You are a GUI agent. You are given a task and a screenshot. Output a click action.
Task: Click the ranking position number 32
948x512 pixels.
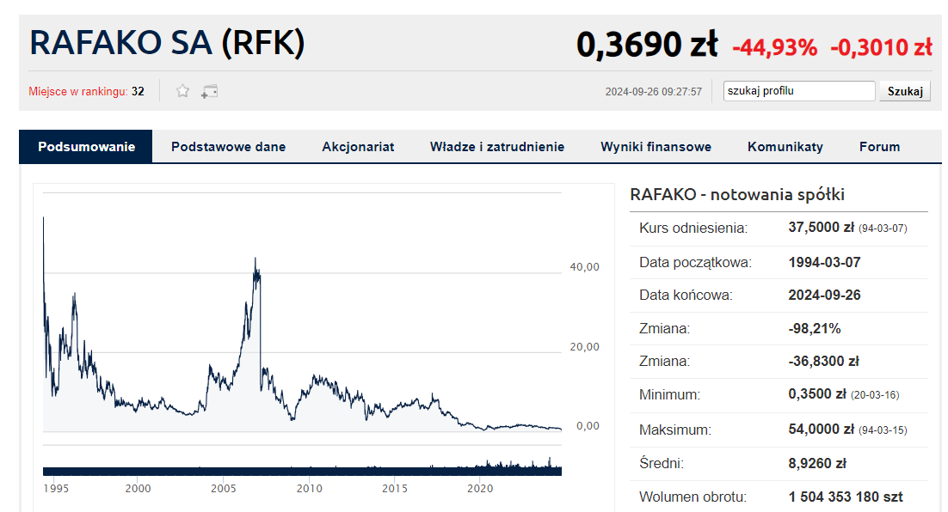point(138,92)
